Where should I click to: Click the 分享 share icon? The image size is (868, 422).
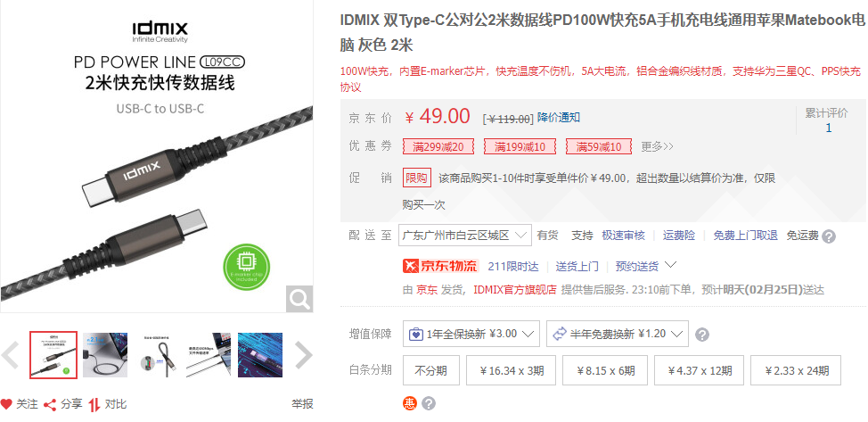pyautogui.click(x=51, y=404)
